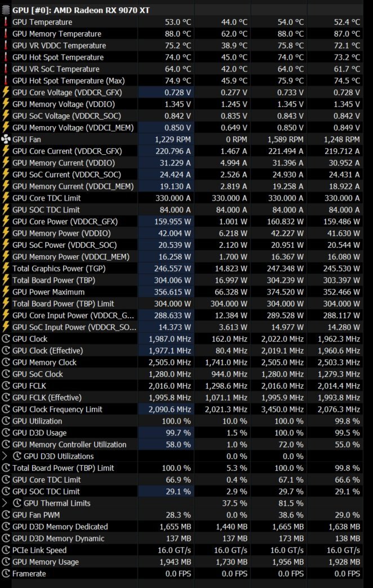Click the Total Board Power value 304.006 W
This screenshot has height=588, width=373.
pyautogui.click(x=172, y=280)
